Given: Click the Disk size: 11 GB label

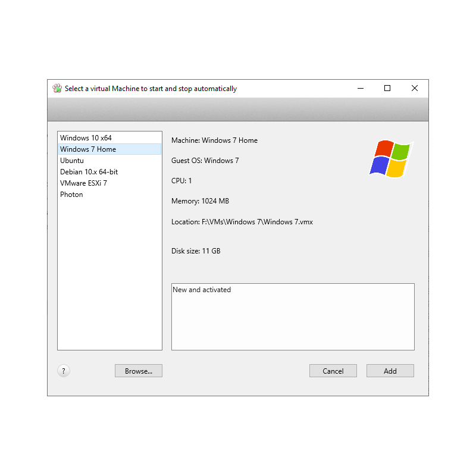Looking at the screenshot, I should tap(196, 251).
